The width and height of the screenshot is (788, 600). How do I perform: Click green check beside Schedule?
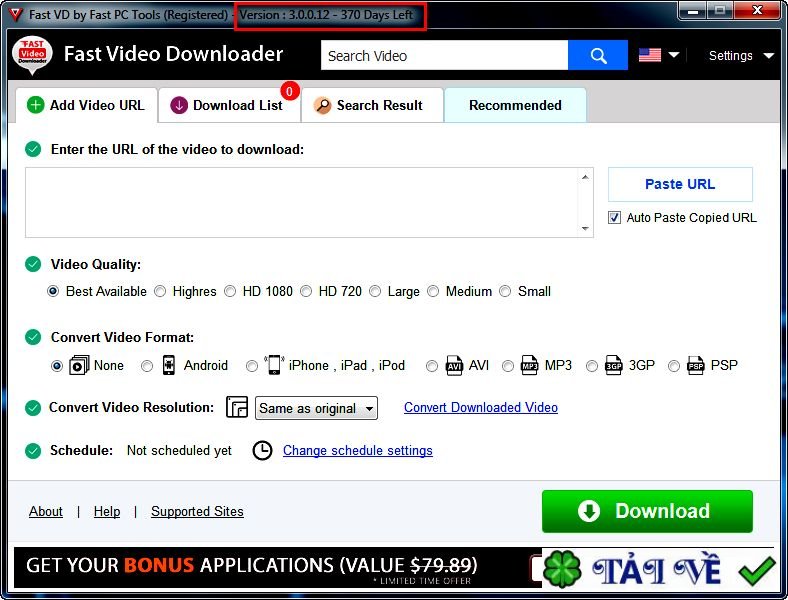33,451
